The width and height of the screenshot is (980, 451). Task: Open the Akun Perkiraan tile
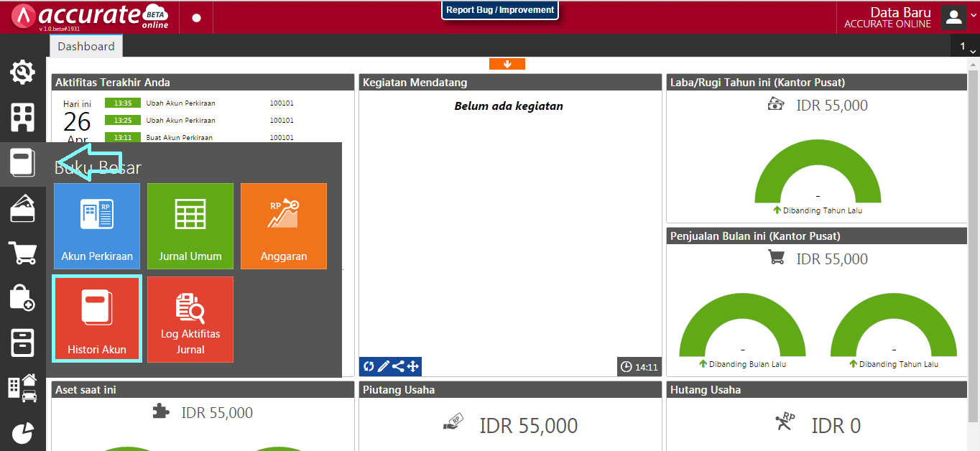point(97,226)
